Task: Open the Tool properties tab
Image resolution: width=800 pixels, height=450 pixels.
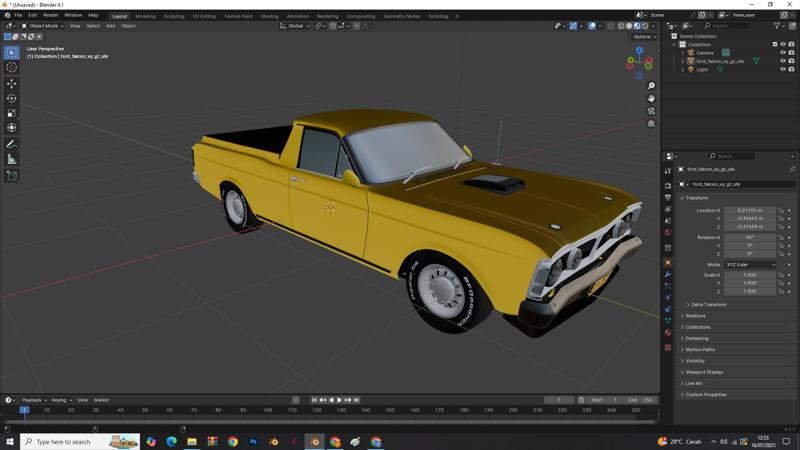Action: point(668,171)
